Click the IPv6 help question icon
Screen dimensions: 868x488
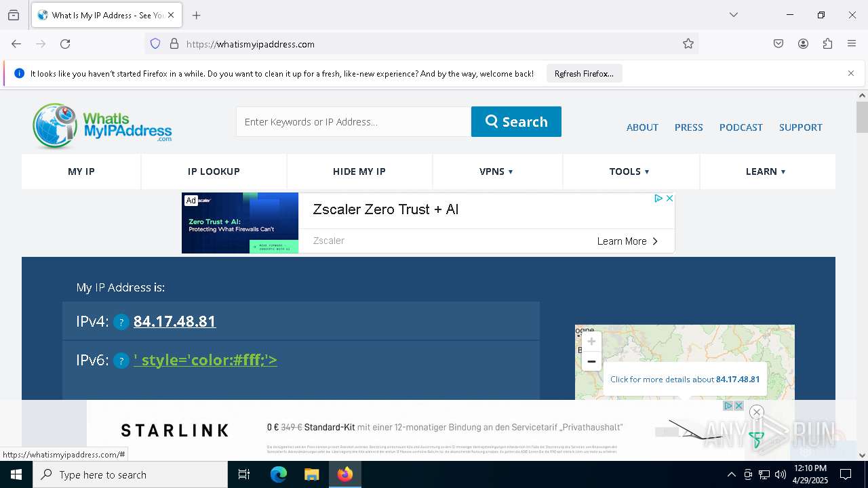coord(121,361)
